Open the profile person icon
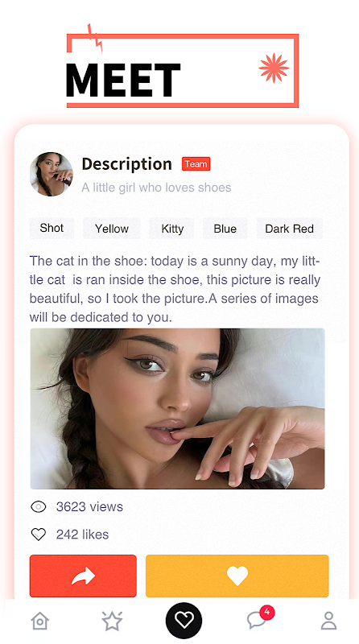This screenshot has height=644, width=359. pyautogui.click(x=328, y=621)
